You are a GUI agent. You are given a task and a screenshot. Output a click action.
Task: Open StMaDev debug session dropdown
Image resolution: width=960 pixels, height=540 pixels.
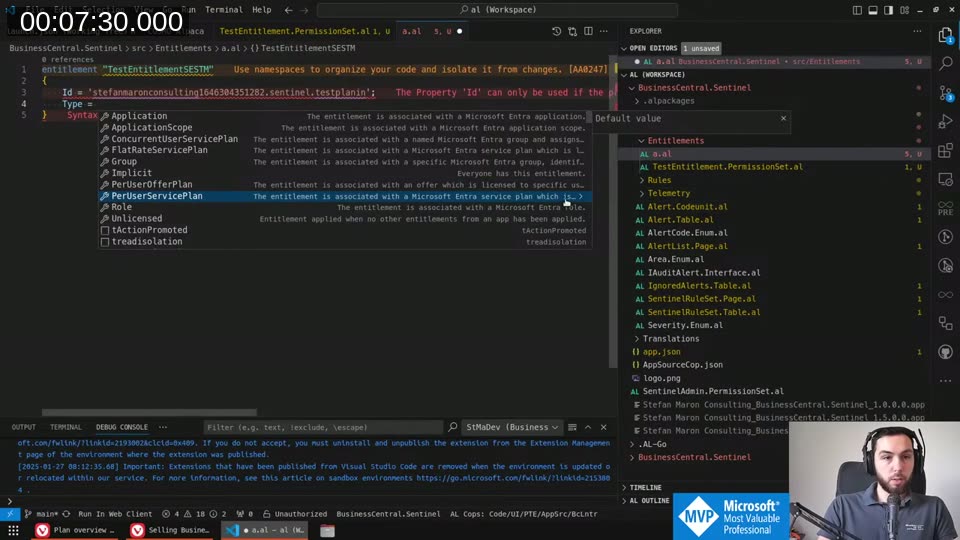click(x=512, y=427)
